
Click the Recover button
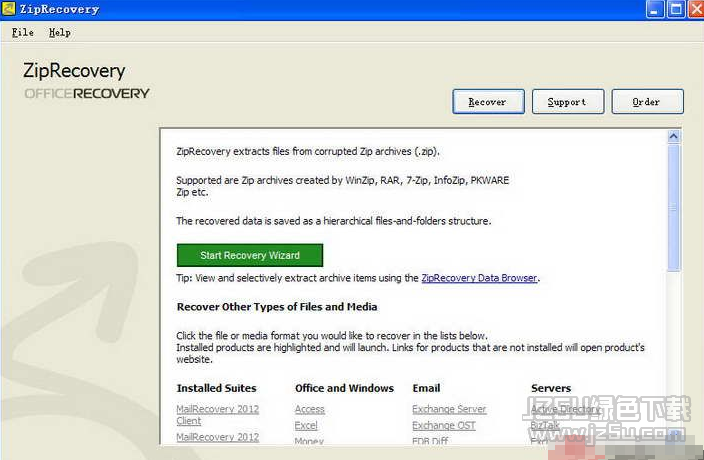click(x=488, y=101)
